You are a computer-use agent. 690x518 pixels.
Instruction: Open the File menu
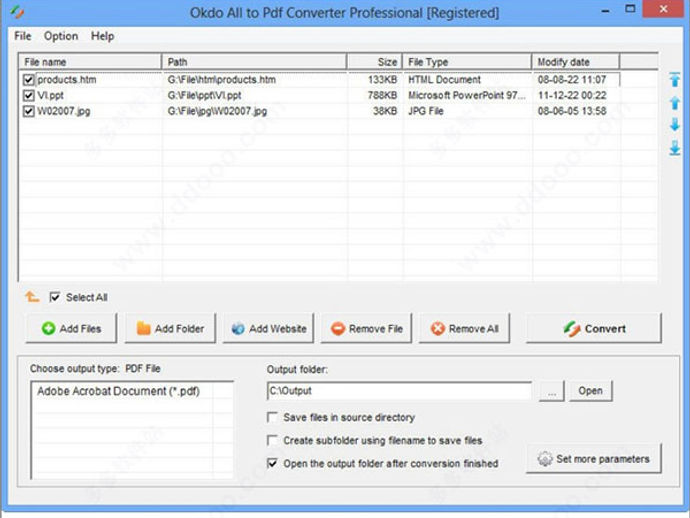tap(22, 36)
